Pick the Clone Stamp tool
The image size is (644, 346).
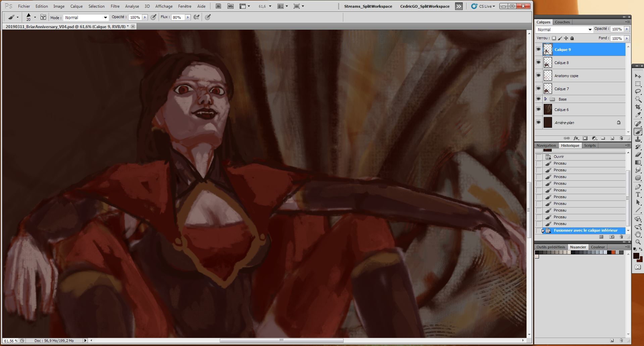pos(638,139)
